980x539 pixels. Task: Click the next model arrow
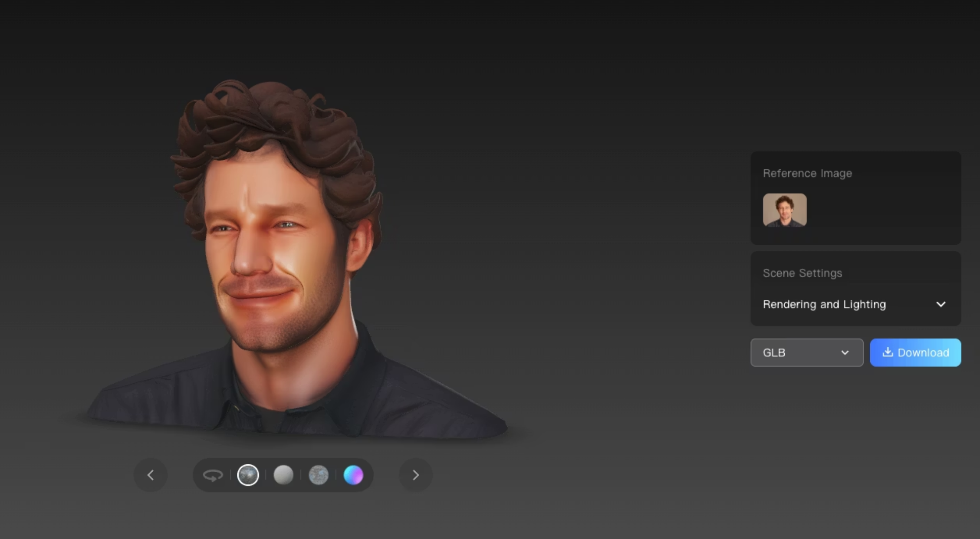(x=415, y=475)
